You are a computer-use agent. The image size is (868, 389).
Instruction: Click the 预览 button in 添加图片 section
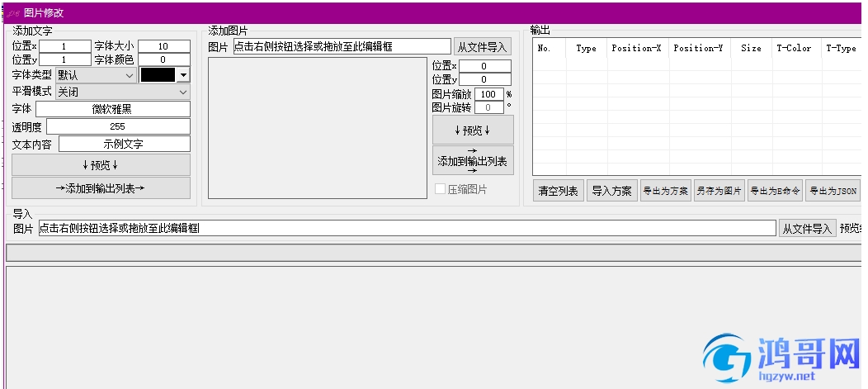pyautogui.click(x=473, y=130)
